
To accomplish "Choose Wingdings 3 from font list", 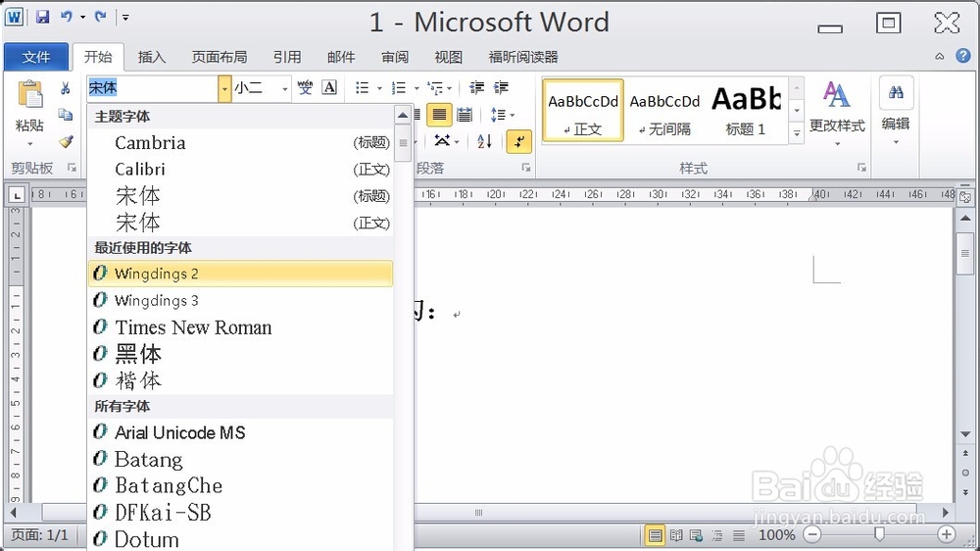I will pyautogui.click(x=241, y=301).
